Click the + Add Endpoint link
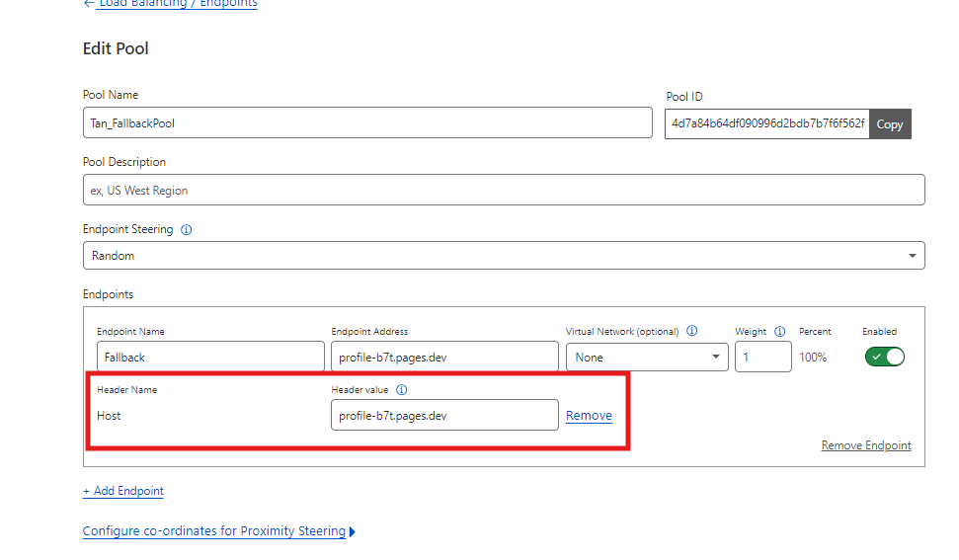Image resolution: width=959 pixels, height=560 pixels. coord(123,491)
